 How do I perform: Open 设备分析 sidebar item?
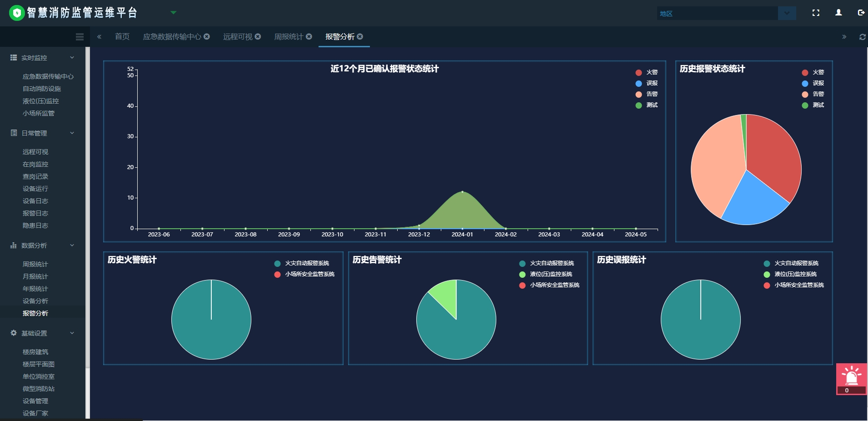coord(35,301)
